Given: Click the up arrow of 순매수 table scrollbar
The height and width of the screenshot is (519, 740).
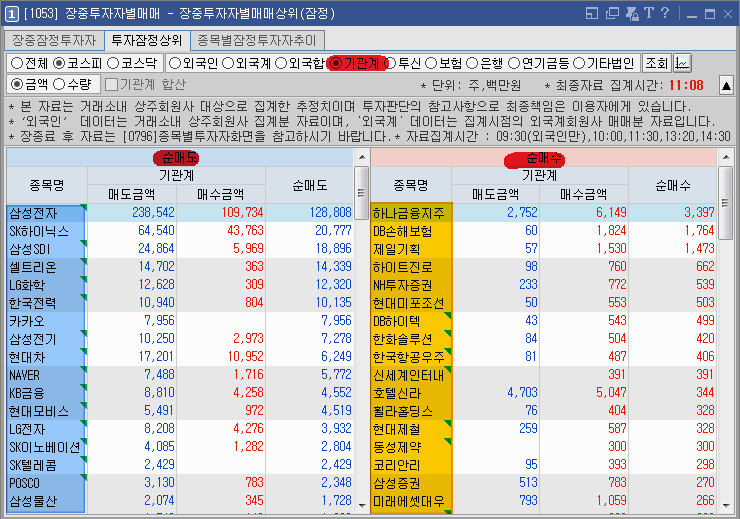Looking at the screenshot, I should (x=726, y=157).
